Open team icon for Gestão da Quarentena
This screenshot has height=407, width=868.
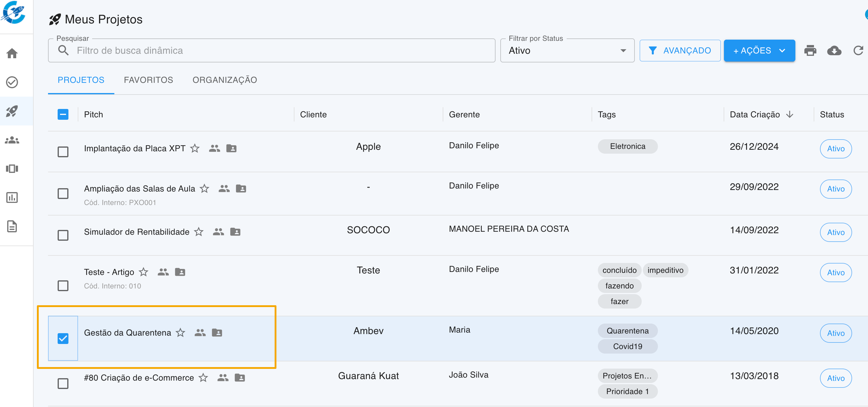coord(200,333)
